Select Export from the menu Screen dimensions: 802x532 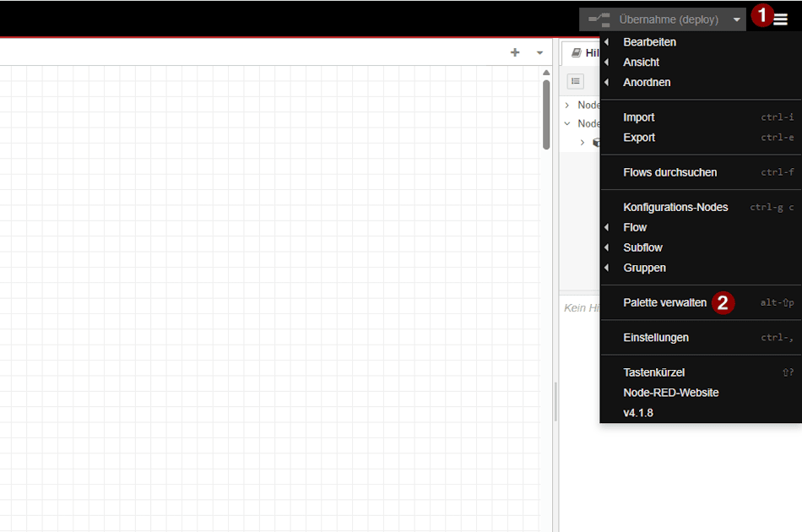639,137
